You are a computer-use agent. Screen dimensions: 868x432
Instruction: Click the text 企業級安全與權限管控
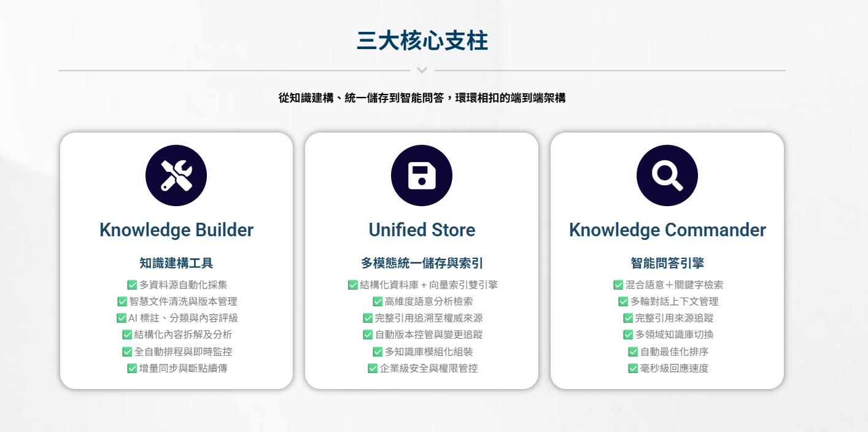point(429,368)
